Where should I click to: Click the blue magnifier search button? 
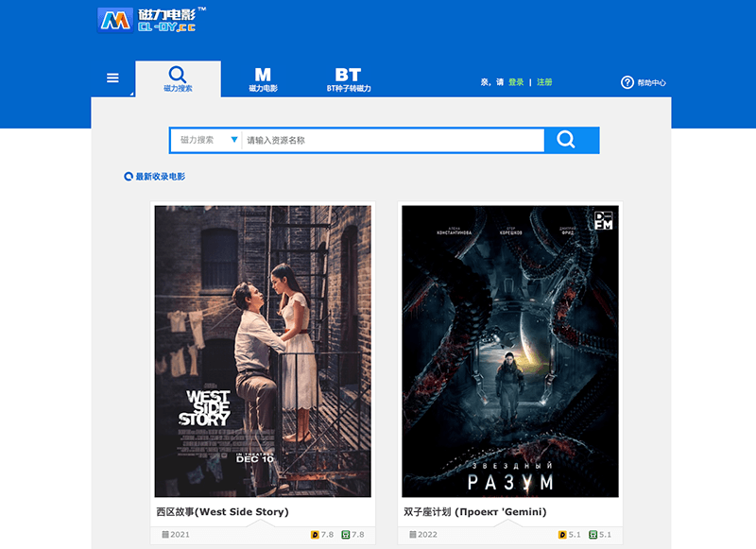[572, 140]
